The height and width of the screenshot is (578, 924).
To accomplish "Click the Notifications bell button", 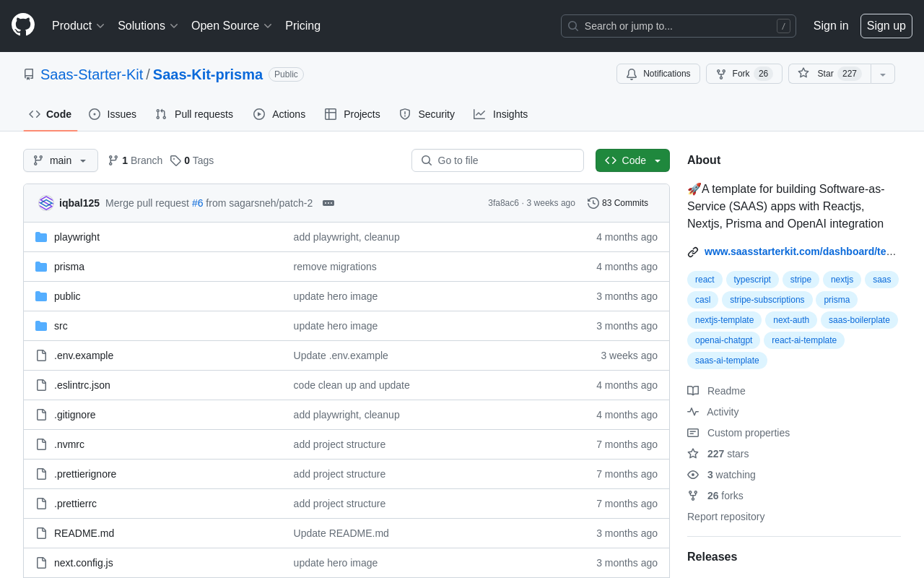I will pyautogui.click(x=658, y=74).
